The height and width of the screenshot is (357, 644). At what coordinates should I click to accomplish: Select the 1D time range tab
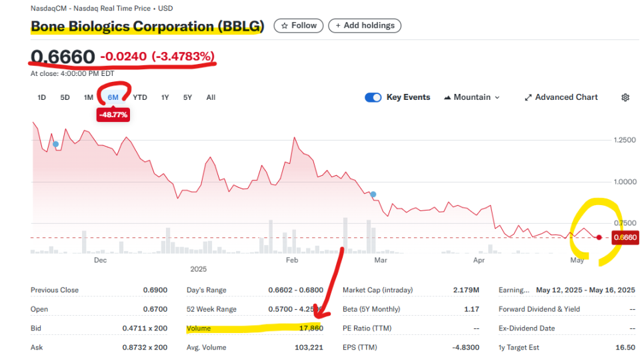click(41, 98)
